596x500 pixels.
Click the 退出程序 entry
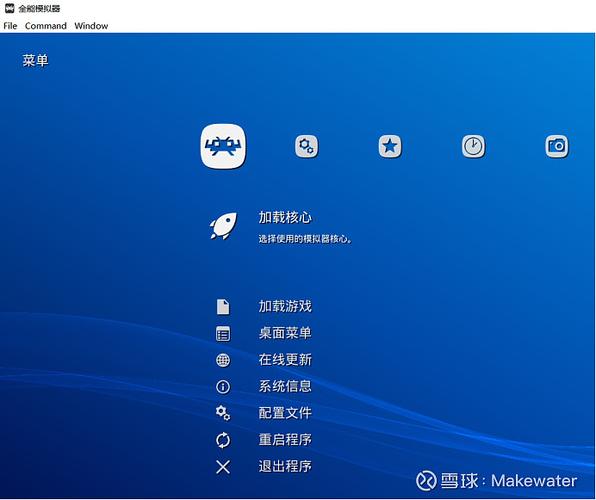coord(285,467)
